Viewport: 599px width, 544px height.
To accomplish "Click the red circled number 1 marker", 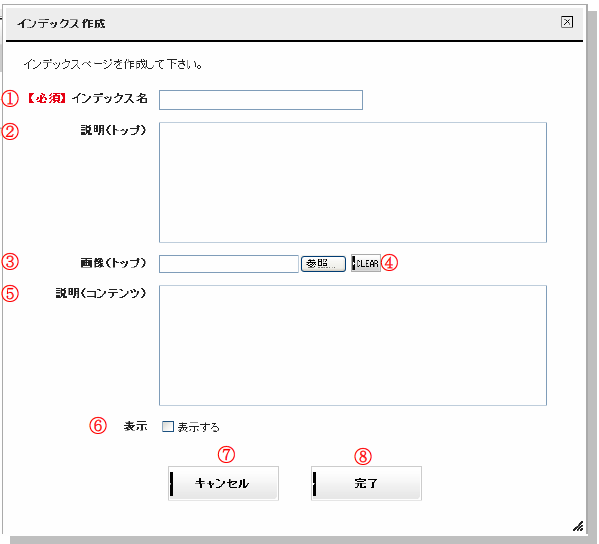I will [x=10, y=99].
